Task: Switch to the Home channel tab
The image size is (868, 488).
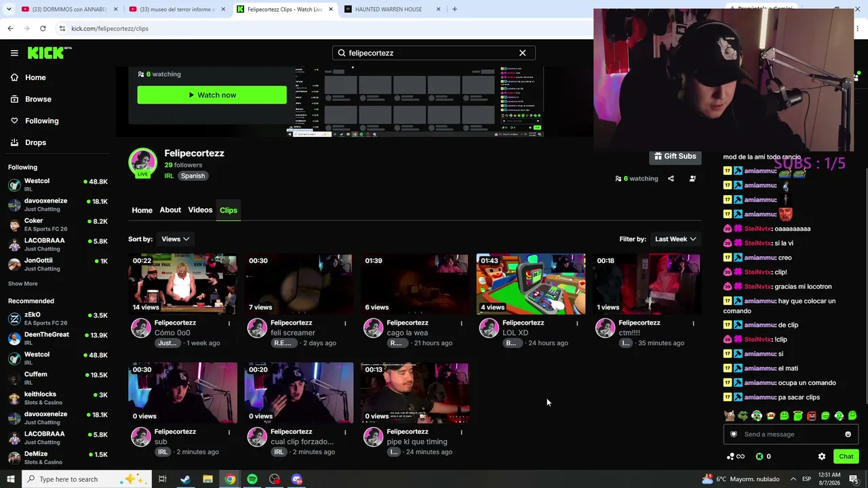Action: (142, 210)
